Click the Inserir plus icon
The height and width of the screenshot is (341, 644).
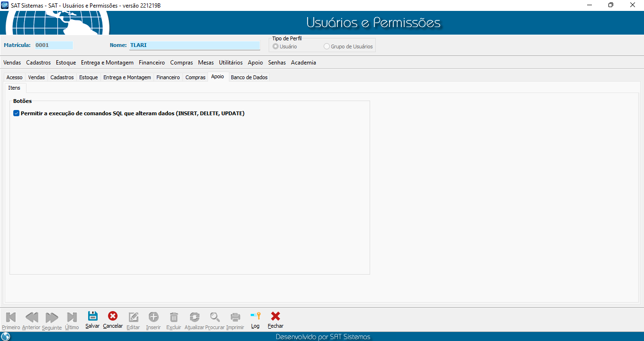coord(154,317)
